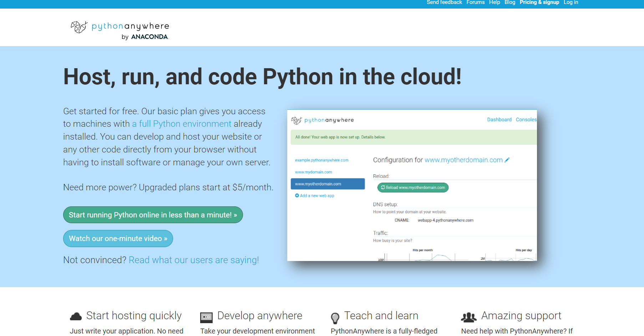Click the cloud icon beside Start hosting quickly
The height and width of the screenshot is (336, 644).
[x=76, y=316]
